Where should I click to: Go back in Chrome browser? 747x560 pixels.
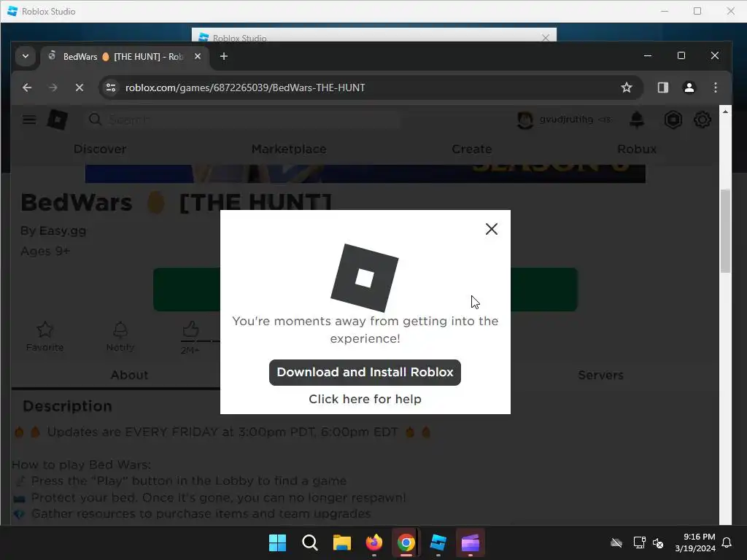(x=27, y=87)
